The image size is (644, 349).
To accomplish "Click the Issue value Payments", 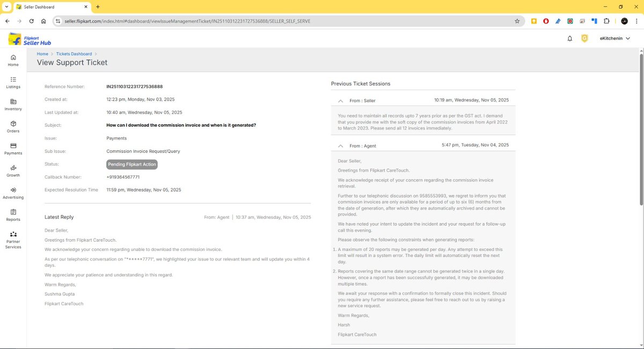I will click(116, 138).
